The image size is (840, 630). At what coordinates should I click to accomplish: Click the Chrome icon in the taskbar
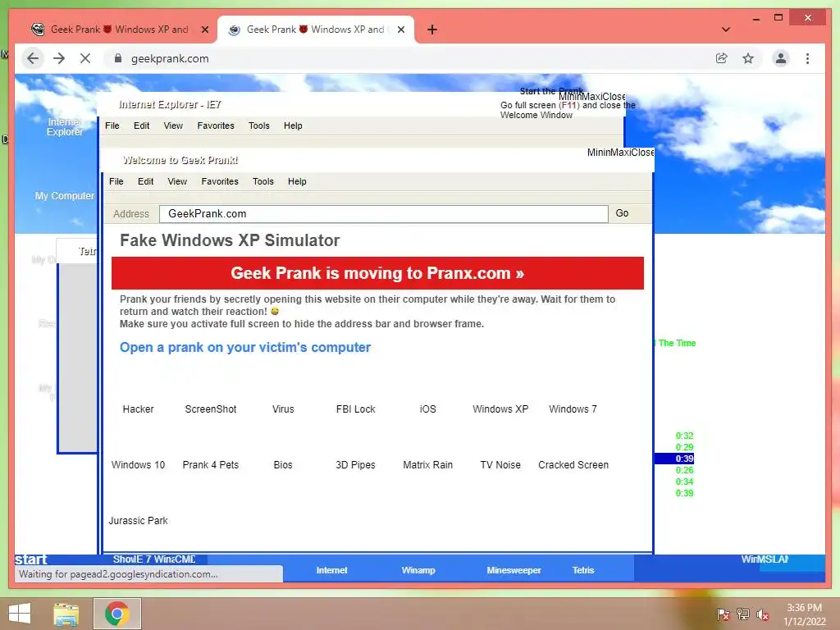(x=116, y=614)
